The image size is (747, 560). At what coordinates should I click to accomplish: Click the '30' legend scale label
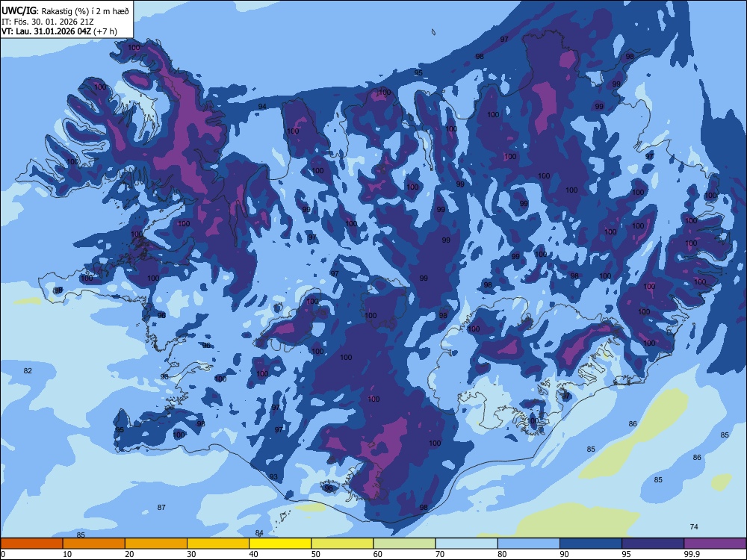[x=191, y=554]
